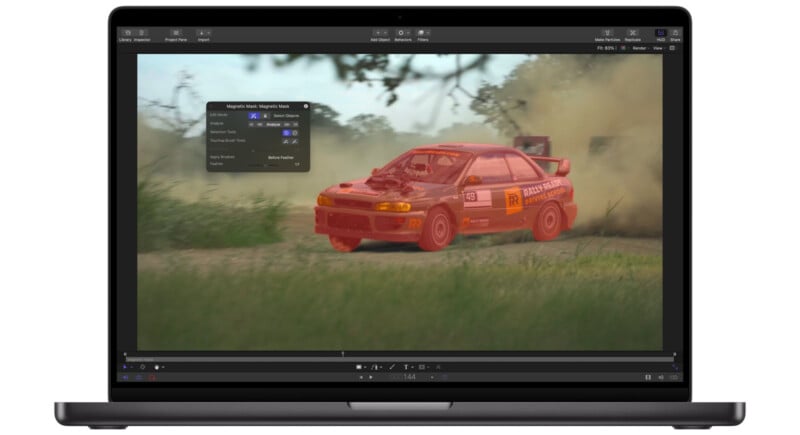The image size is (800, 435).
Task: Open the timecode options arrow
Action: tap(432, 377)
